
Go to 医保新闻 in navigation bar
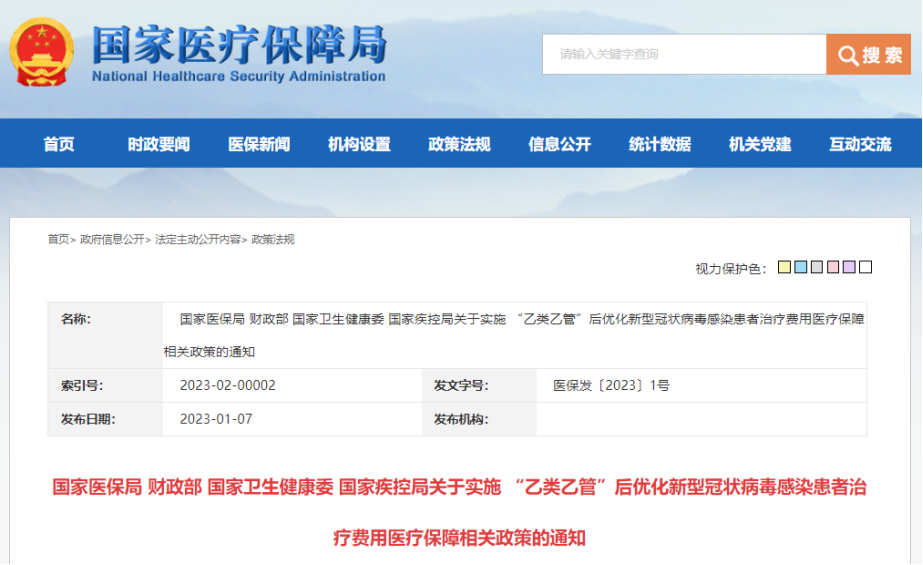259,144
